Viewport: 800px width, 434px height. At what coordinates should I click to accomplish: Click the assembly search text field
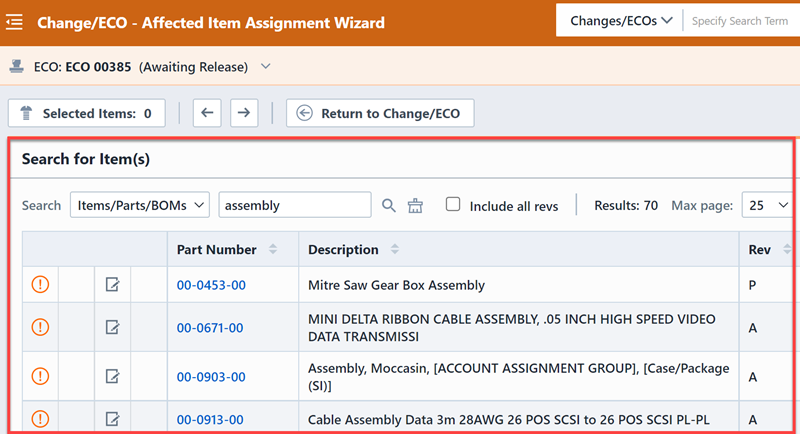tap(295, 205)
